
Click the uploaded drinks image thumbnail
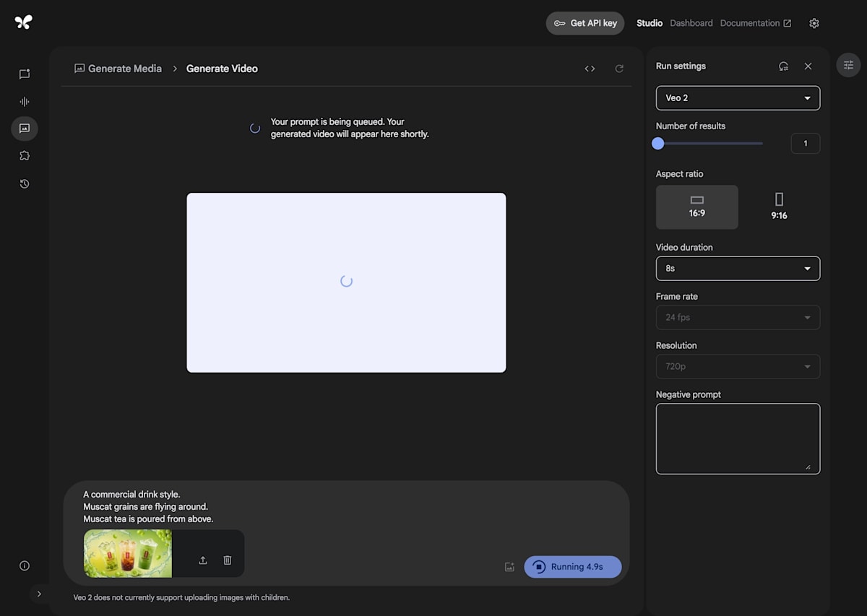128,554
